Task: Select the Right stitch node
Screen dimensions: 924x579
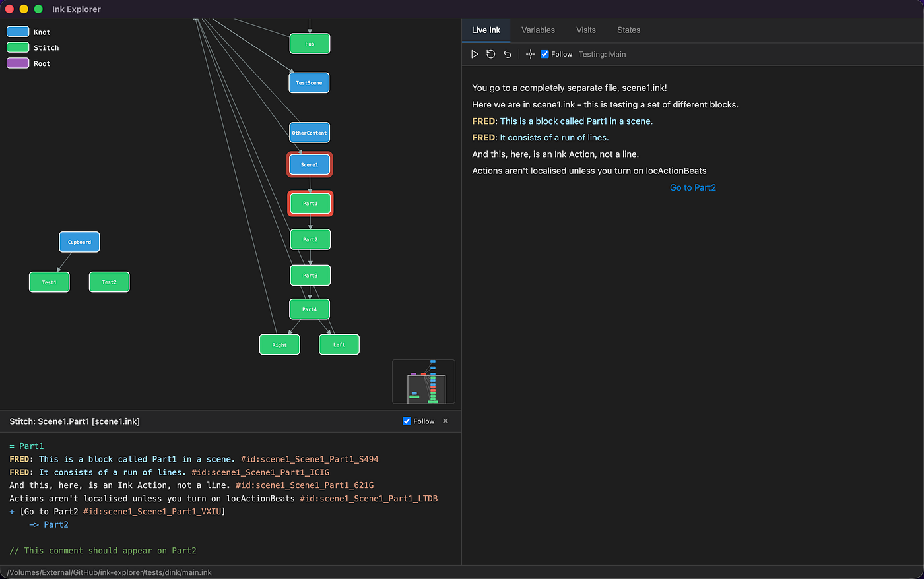Action: click(280, 344)
